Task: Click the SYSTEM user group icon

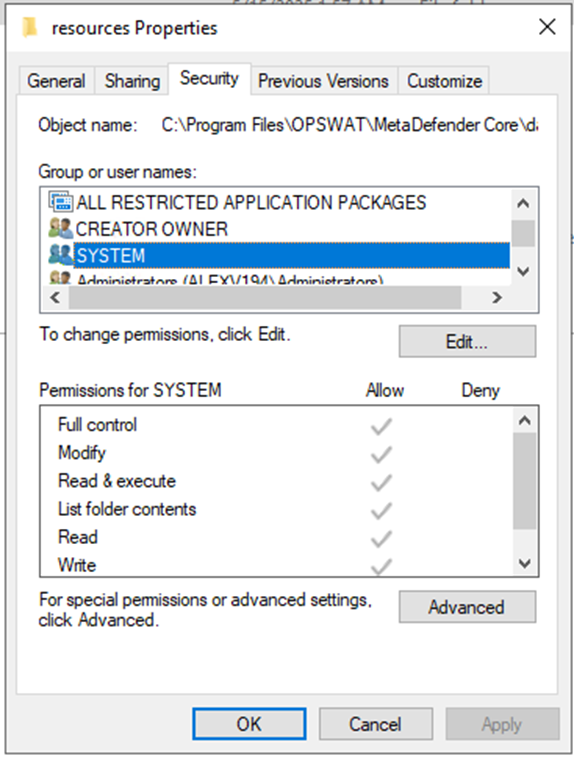Action: [60, 255]
